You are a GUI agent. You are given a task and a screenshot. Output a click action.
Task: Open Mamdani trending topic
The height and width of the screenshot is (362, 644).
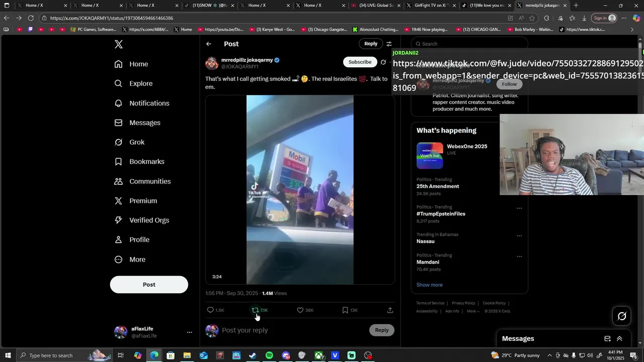428,262
